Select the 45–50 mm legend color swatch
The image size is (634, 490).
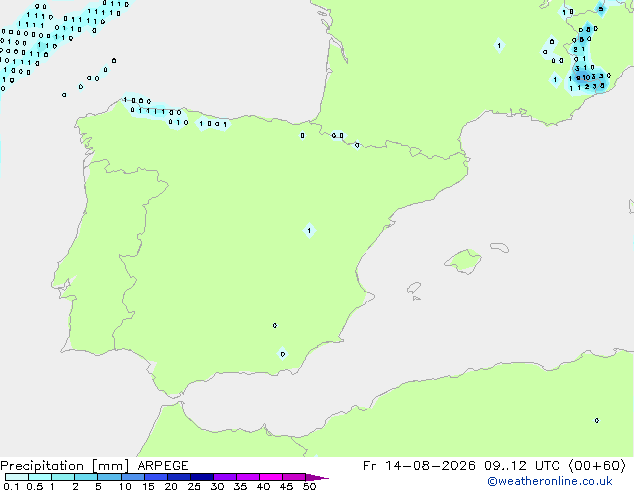(x=294, y=477)
